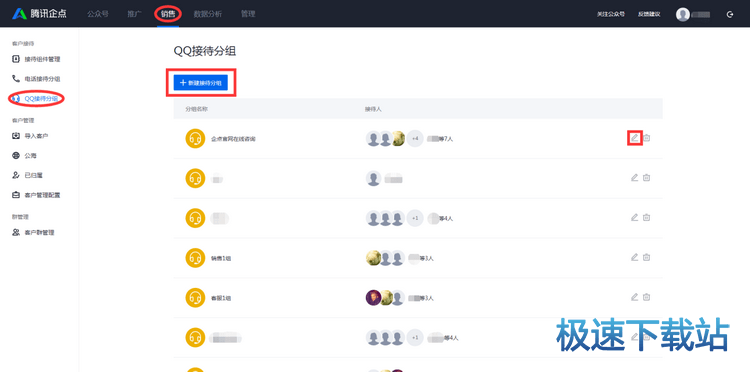Click receptionist avatars in 销售1组 row

pyautogui.click(x=386, y=258)
